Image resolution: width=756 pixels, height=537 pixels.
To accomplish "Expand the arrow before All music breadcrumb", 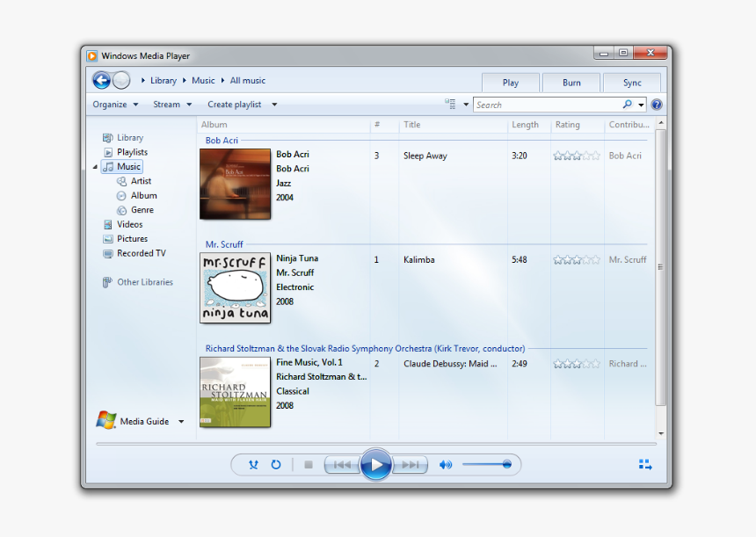I will click(222, 81).
